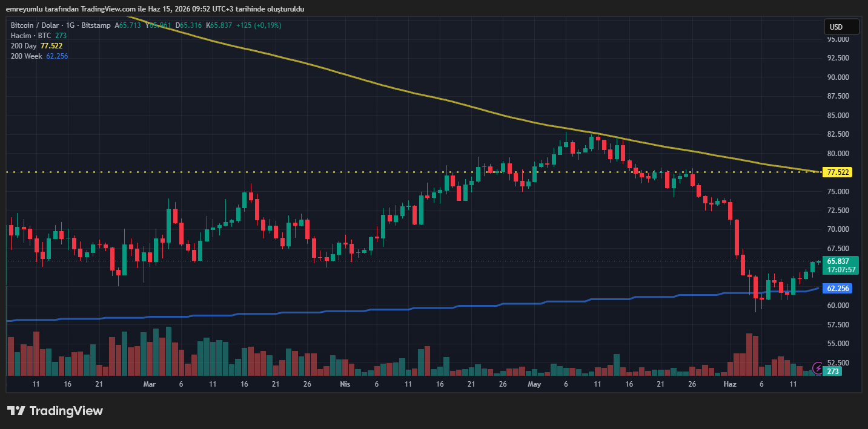The width and height of the screenshot is (868, 429).
Task: Click the D65.316 low value
Action: point(190,25)
